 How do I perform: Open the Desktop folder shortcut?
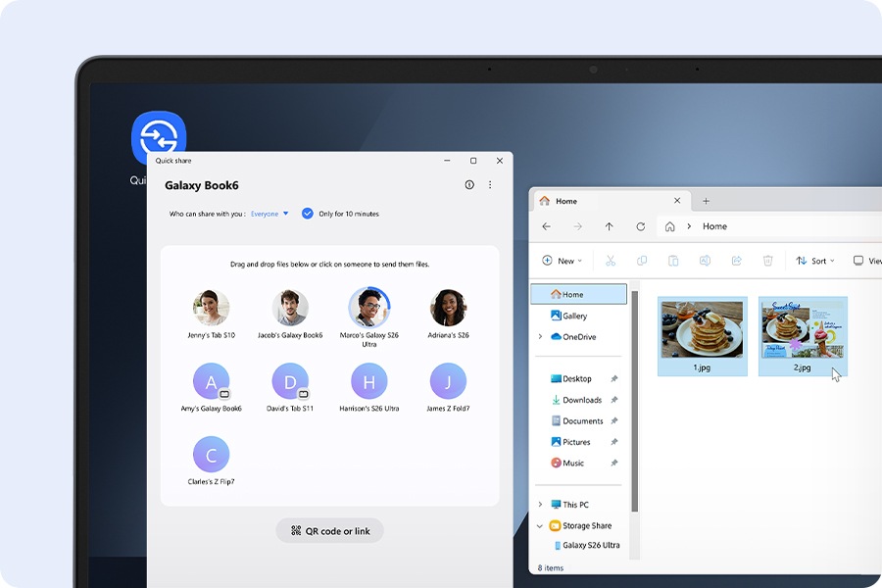(571, 378)
